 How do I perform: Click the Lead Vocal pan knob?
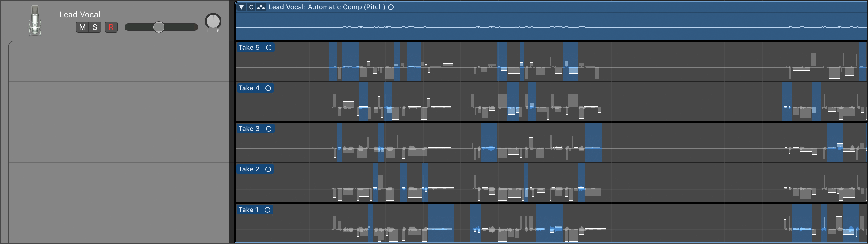(213, 21)
